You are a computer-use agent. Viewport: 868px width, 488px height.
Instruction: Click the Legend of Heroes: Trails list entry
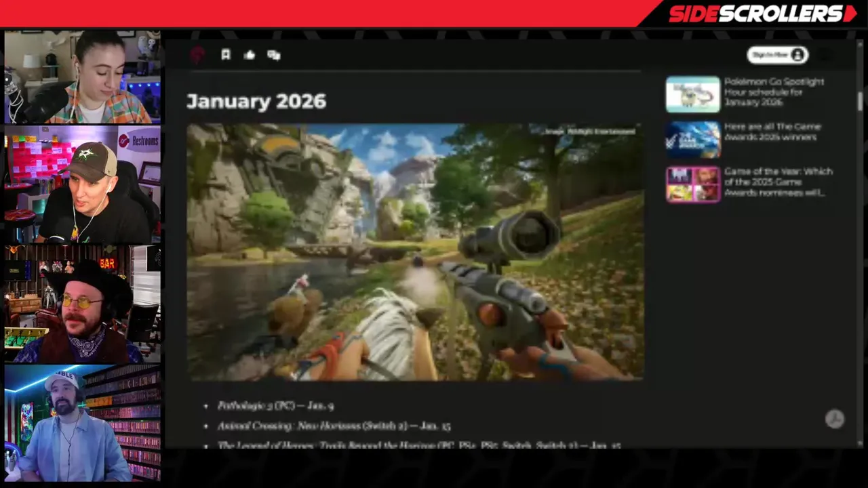click(419, 445)
